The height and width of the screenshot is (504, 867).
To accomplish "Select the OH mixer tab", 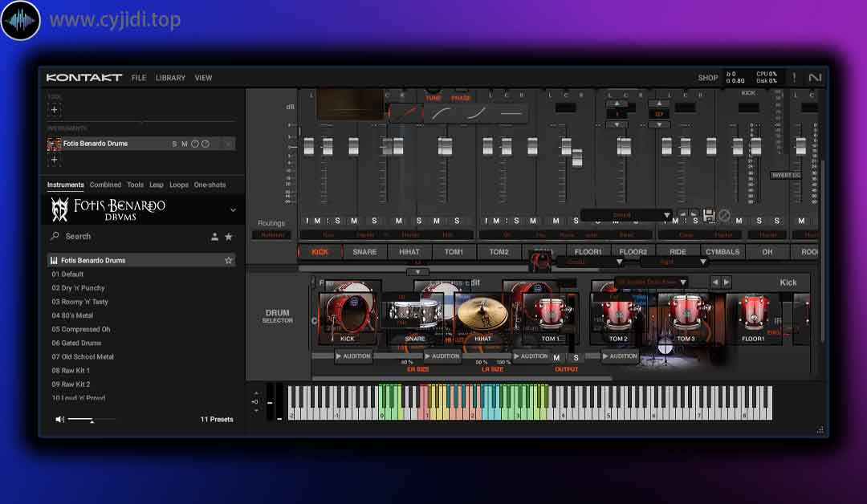I will [x=767, y=252].
